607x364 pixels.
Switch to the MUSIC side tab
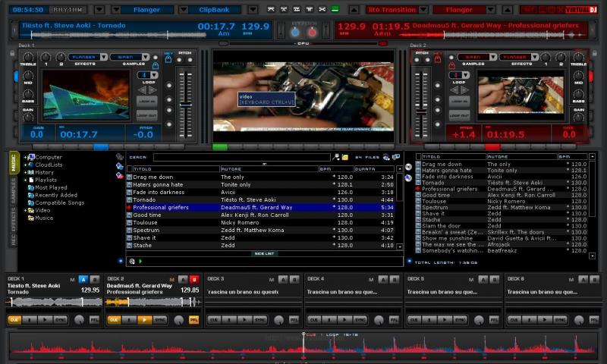pyautogui.click(x=13, y=162)
